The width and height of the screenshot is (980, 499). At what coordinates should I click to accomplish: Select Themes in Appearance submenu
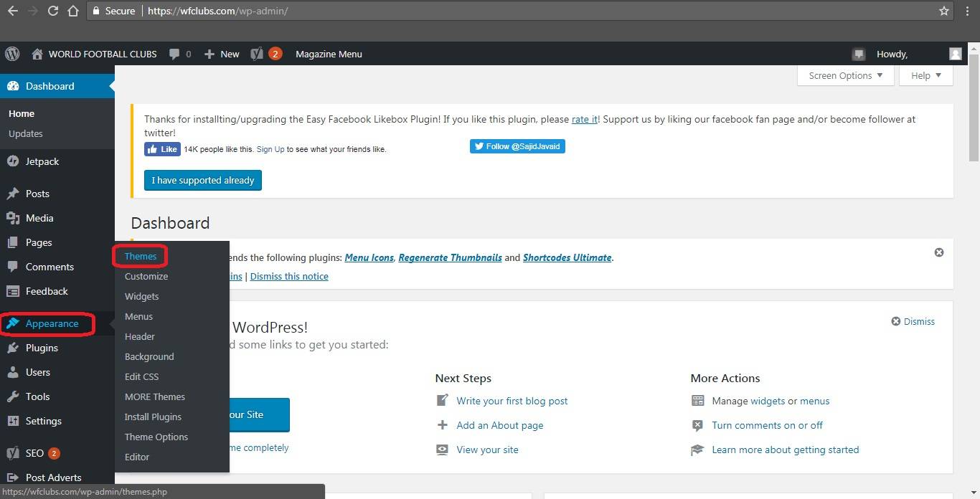(x=141, y=256)
